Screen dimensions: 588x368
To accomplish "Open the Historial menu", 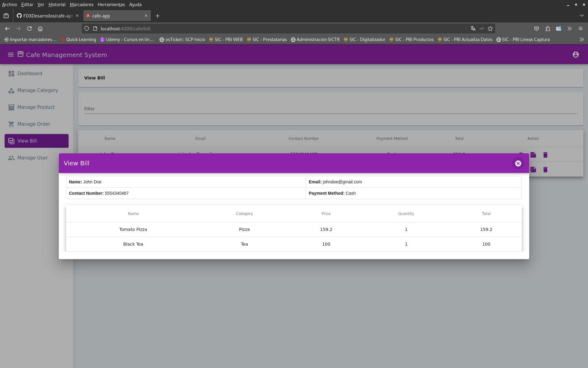I will pos(57,5).
